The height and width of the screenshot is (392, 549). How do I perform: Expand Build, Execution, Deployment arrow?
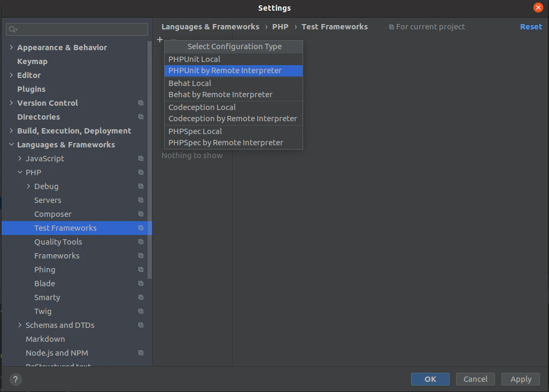point(11,130)
